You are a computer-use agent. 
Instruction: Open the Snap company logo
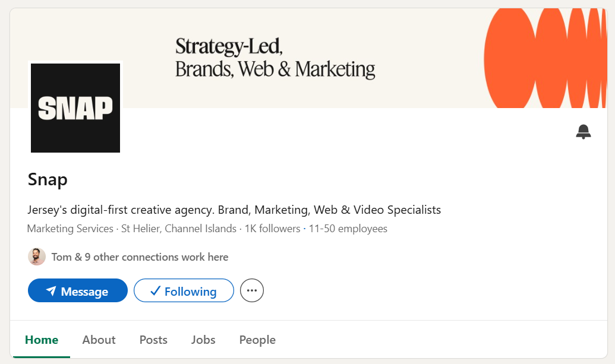coord(75,108)
